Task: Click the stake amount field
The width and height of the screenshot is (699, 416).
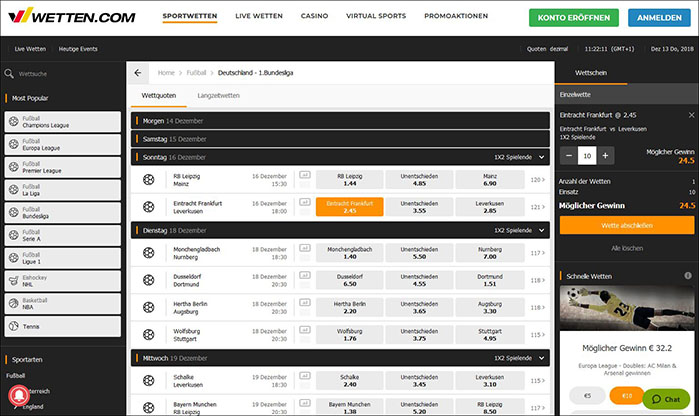Action: (587, 156)
